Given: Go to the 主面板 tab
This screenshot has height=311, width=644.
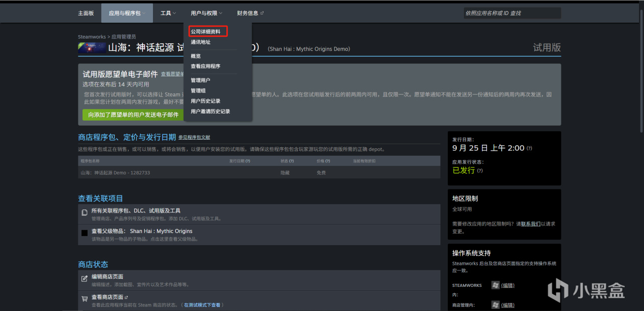Looking at the screenshot, I should click(86, 13).
